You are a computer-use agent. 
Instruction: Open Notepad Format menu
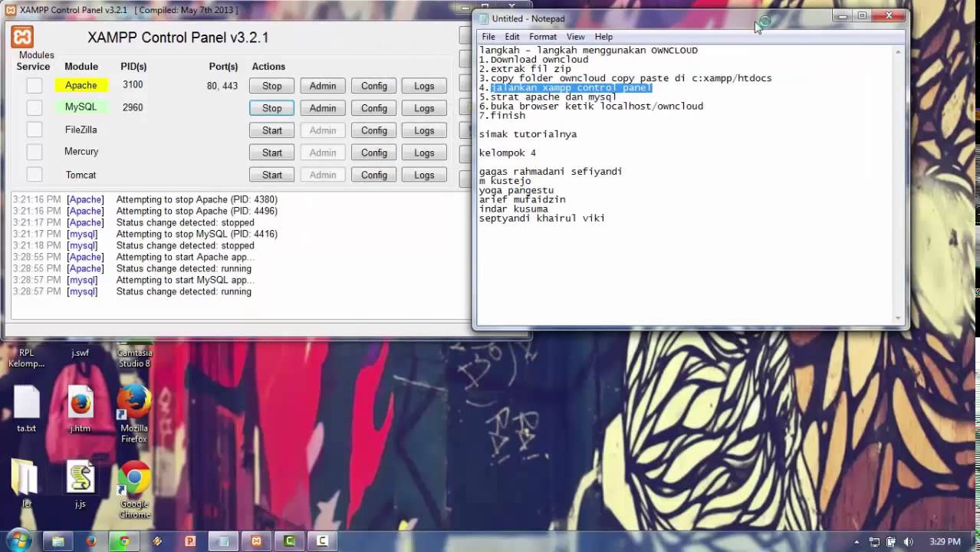543,37
